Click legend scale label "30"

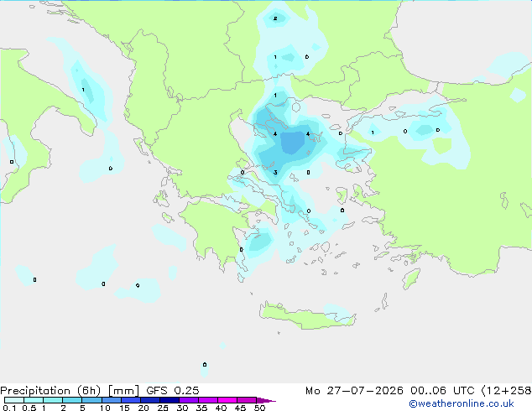coord(182,408)
